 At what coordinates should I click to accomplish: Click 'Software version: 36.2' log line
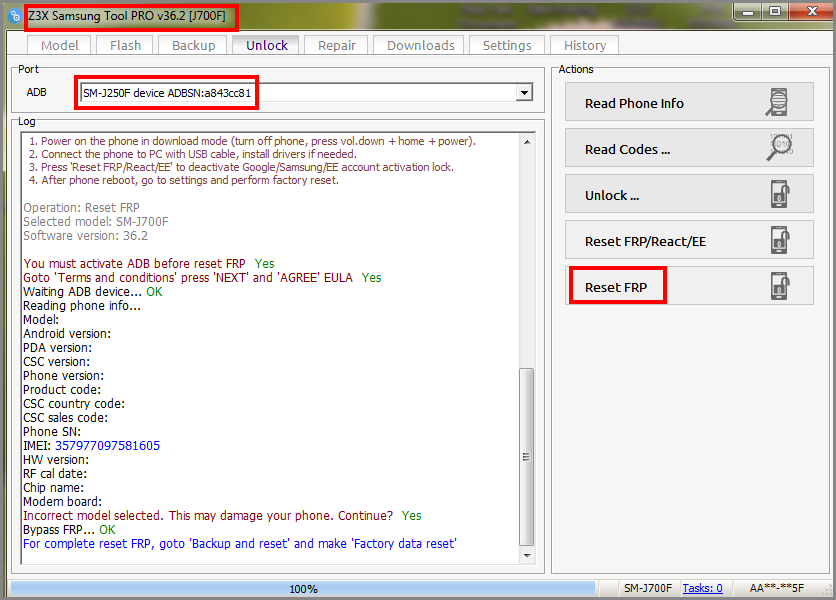pos(85,235)
